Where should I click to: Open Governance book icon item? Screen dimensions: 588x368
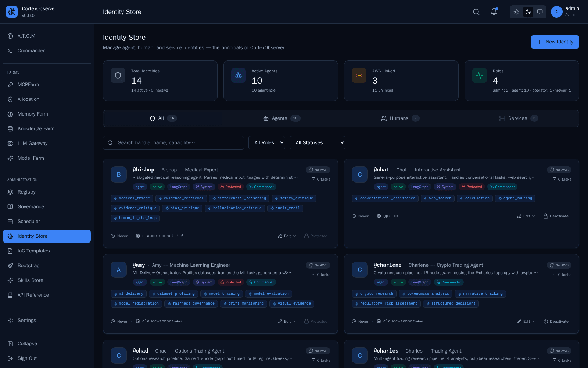click(47, 207)
